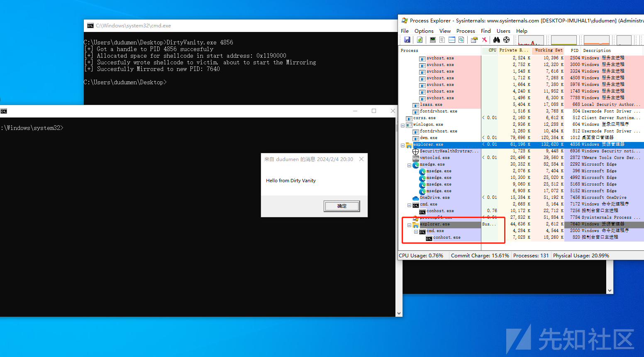This screenshot has width=644, height=357.
Task: Collapse the cmd.exe PID 7172 node
Action: 409,205
